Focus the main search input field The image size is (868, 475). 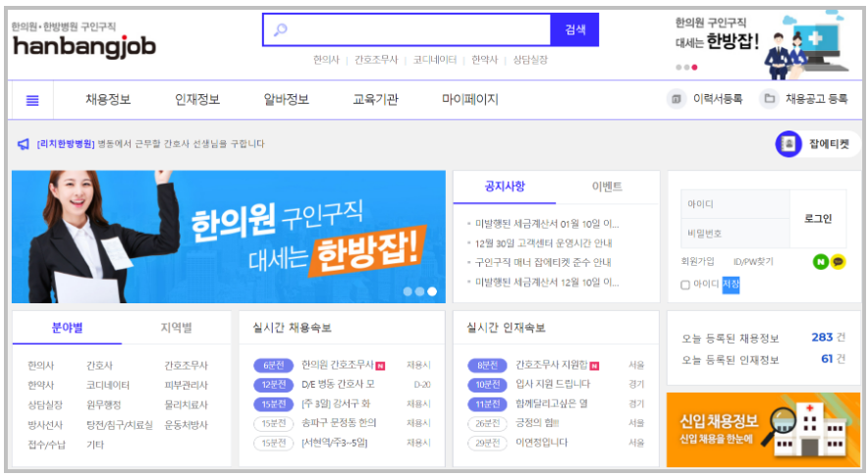(407, 29)
